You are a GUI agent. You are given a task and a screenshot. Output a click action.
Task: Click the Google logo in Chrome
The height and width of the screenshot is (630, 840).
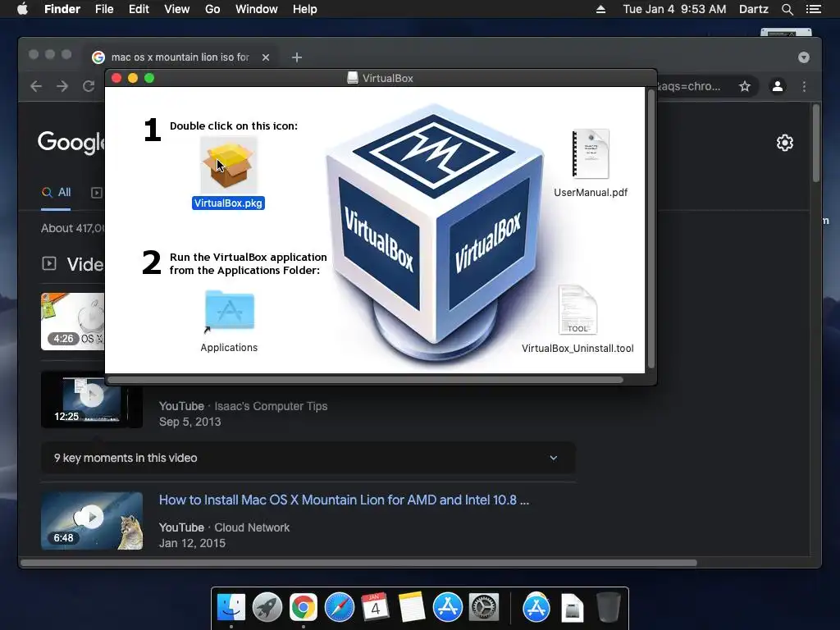(x=71, y=142)
